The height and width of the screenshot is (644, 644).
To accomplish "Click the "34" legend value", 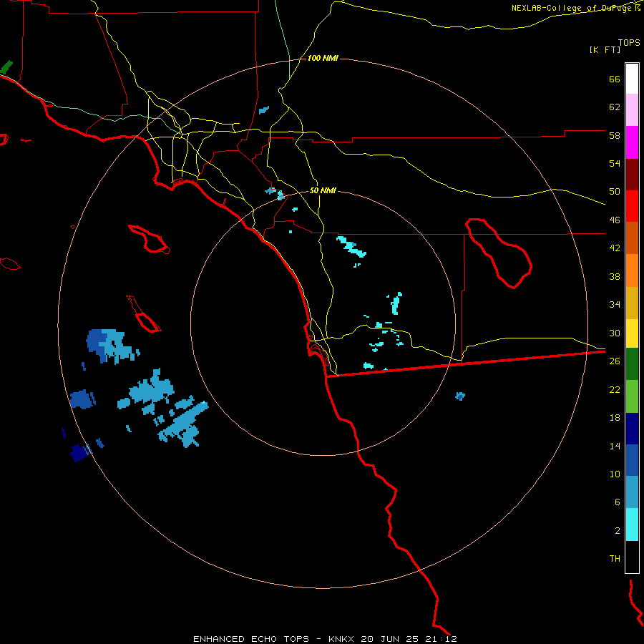I will coord(615,305).
